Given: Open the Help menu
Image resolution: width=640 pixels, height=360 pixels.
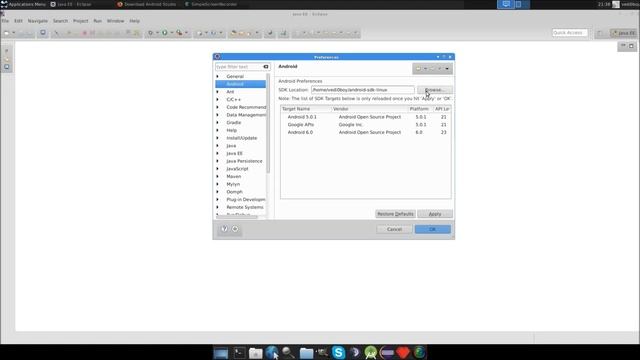Looking at the screenshot, I should (134, 21).
